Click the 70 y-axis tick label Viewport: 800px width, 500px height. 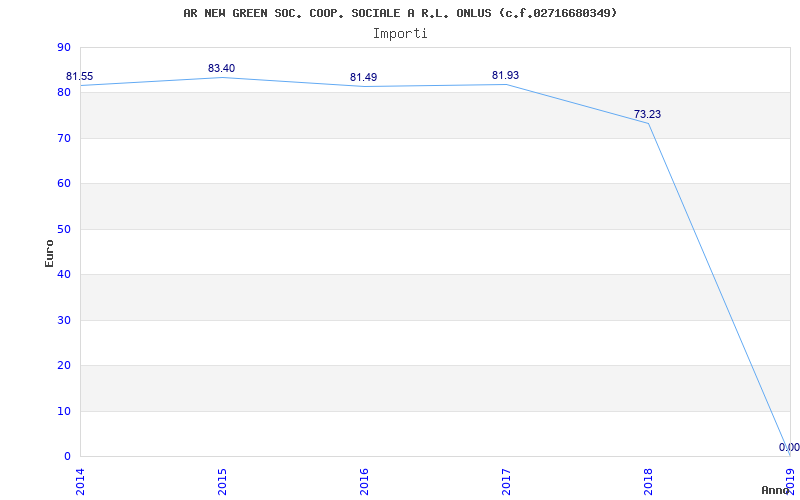[65, 138]
